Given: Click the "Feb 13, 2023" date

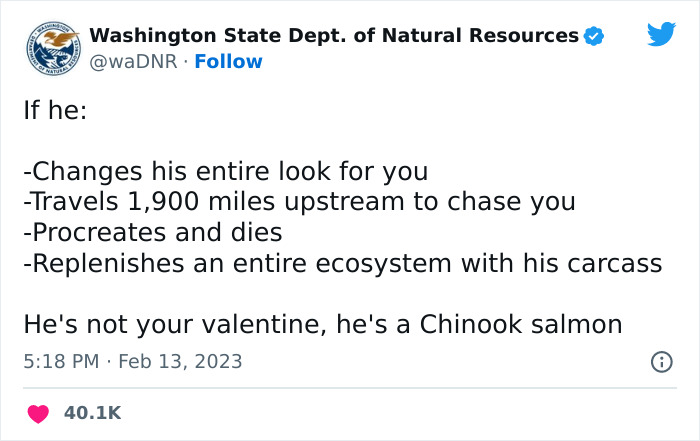Looking at the screenshot, I should pyautogui.click(x=181, y=361).
